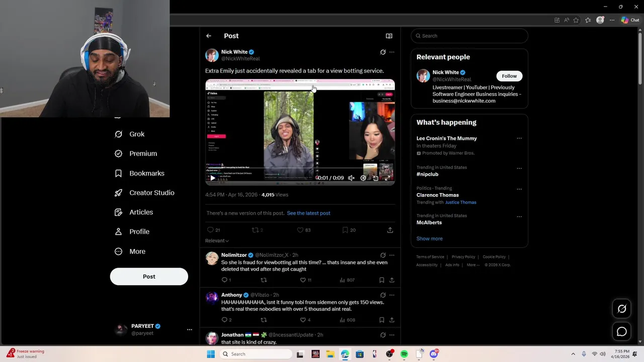The image size is (644, 362).
Task: Open Edge favorites list icon
Action: click(588, 20)
